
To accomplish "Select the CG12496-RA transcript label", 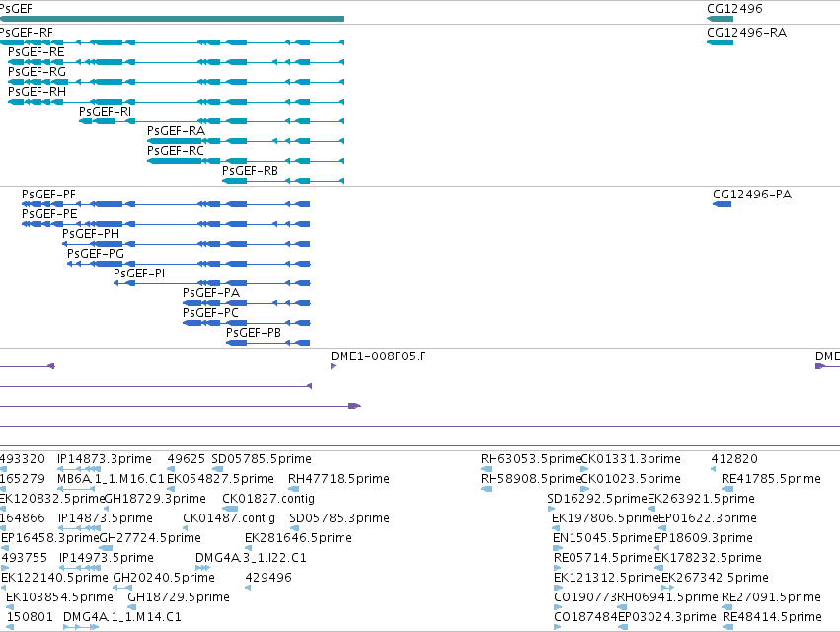I will coord(747,33).
